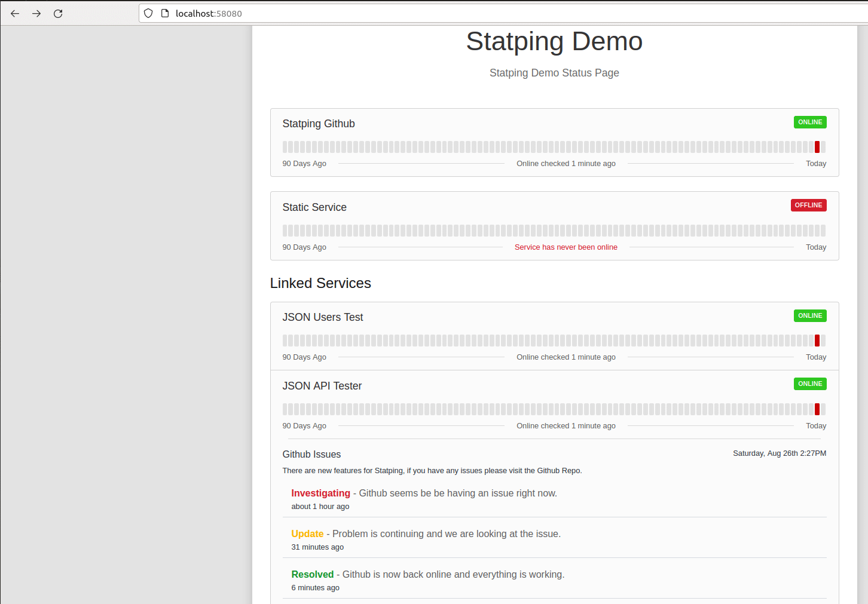Click red failure bar in Statping Github timeline
The width and height of the screenshot is (868, 604).
pos(817,147)
